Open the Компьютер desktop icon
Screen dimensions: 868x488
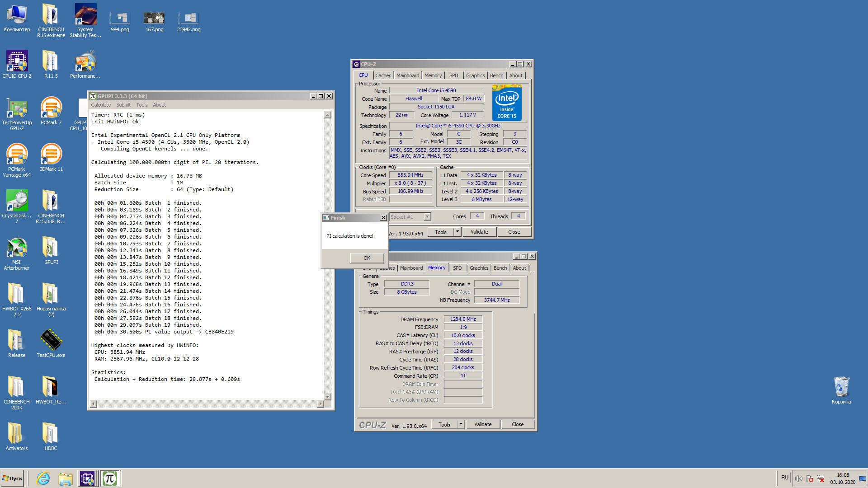[x=17, y=18]
